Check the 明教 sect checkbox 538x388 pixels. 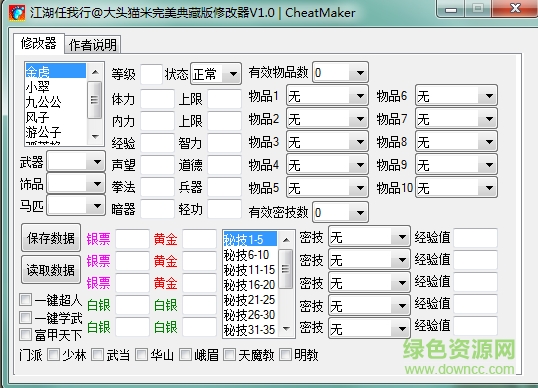(285, 355)
